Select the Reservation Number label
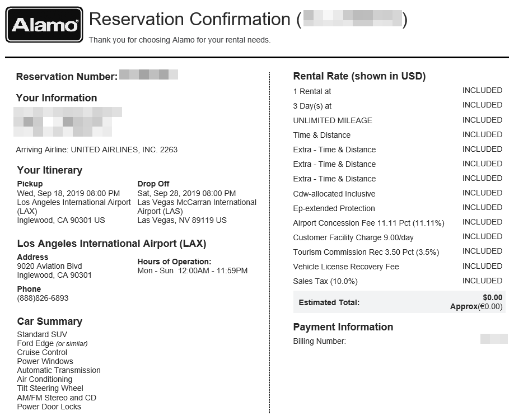 pos(67,77)
